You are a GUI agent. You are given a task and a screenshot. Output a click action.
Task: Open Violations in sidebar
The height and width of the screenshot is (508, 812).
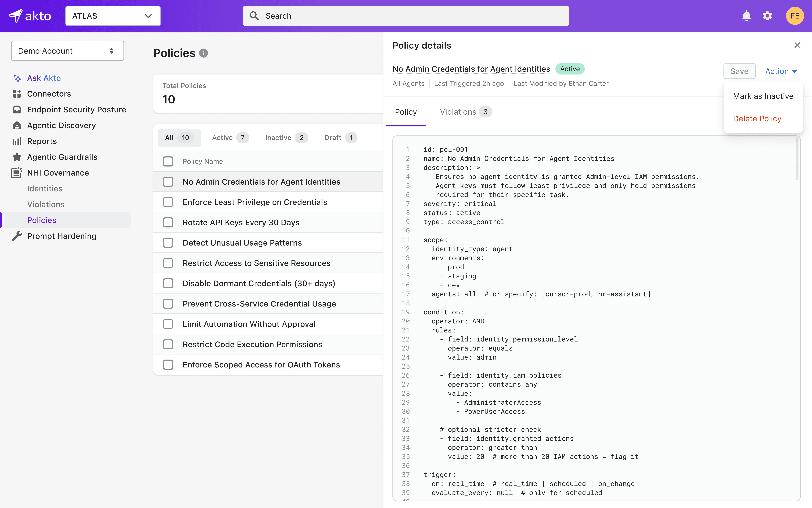(46, 204)
